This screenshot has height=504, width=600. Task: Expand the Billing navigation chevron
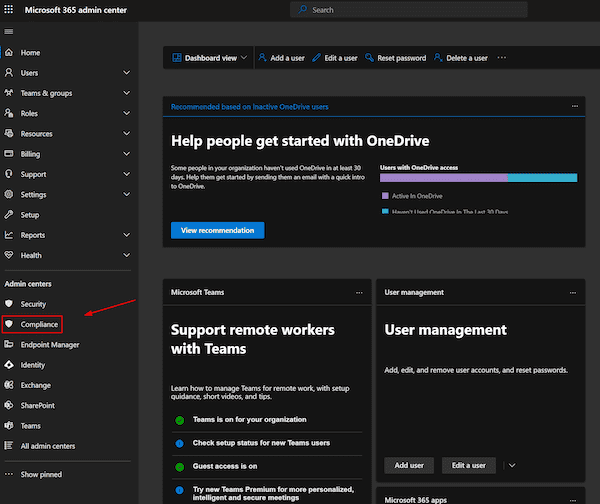(126, 154)
